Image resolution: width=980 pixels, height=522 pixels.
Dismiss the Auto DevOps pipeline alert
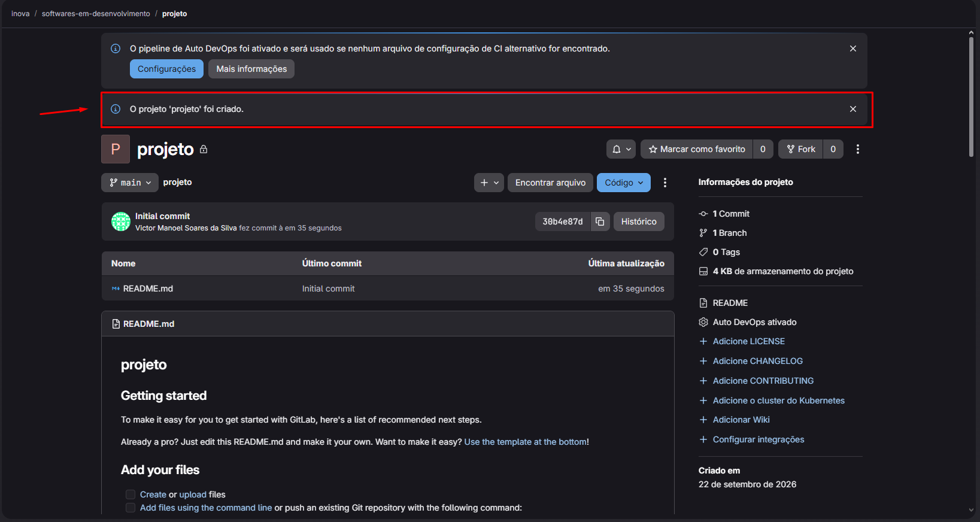853,48
